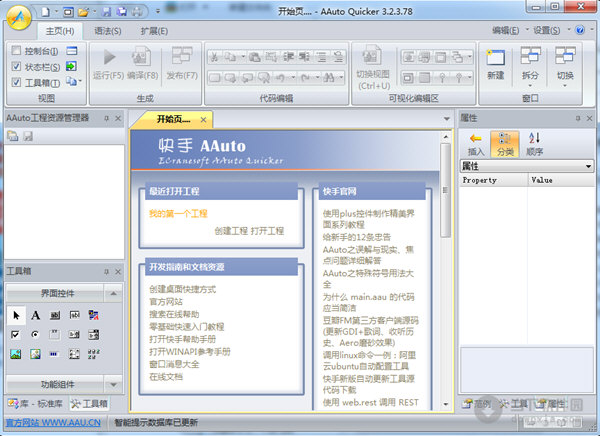
Task: Select the checkbox control in toolbox
Action: pyautogui.click(x=15, y=335)
